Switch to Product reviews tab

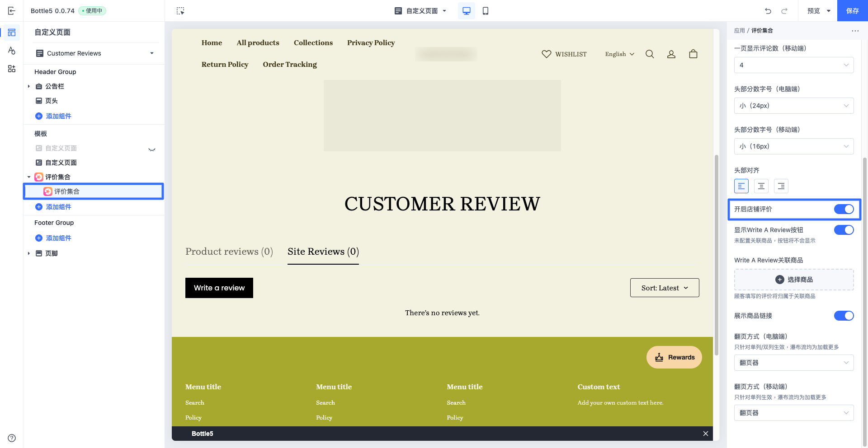[229, 252]
